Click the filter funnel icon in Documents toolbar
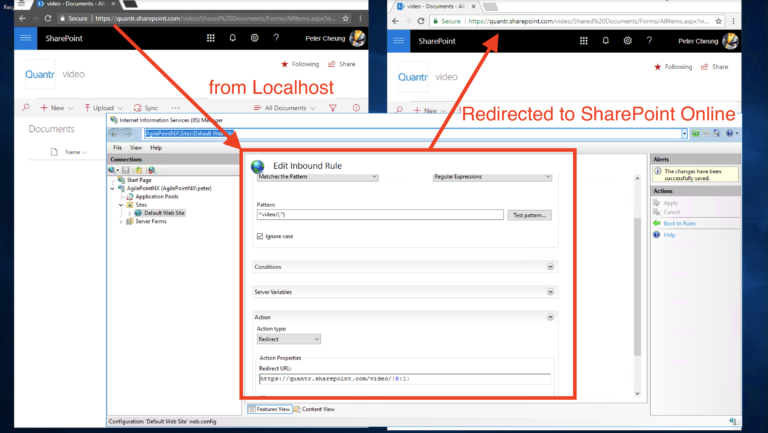The width and height of the screenshot is (768, 433). tap(333, 108)
